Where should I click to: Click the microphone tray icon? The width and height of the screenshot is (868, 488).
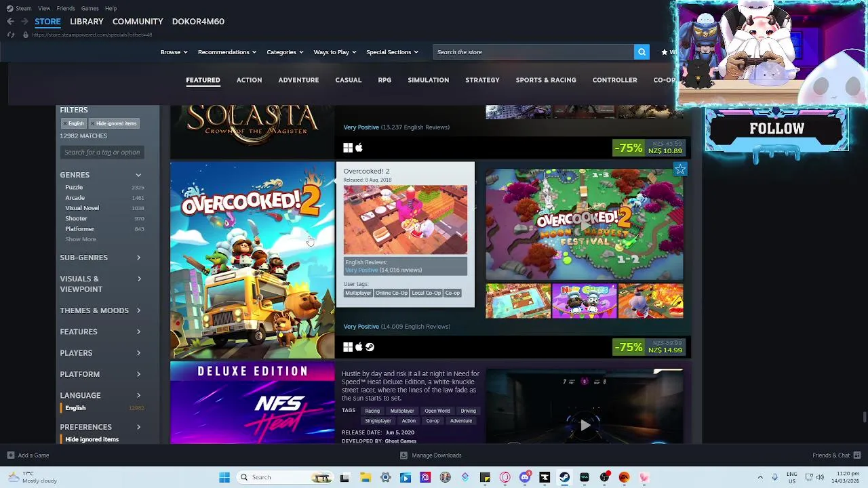coord(774,477)
